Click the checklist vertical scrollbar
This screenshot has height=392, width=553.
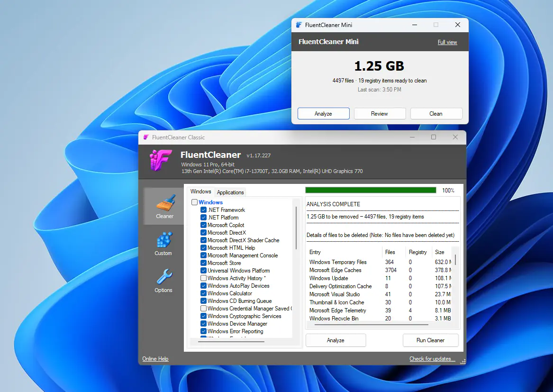(296, 228)
